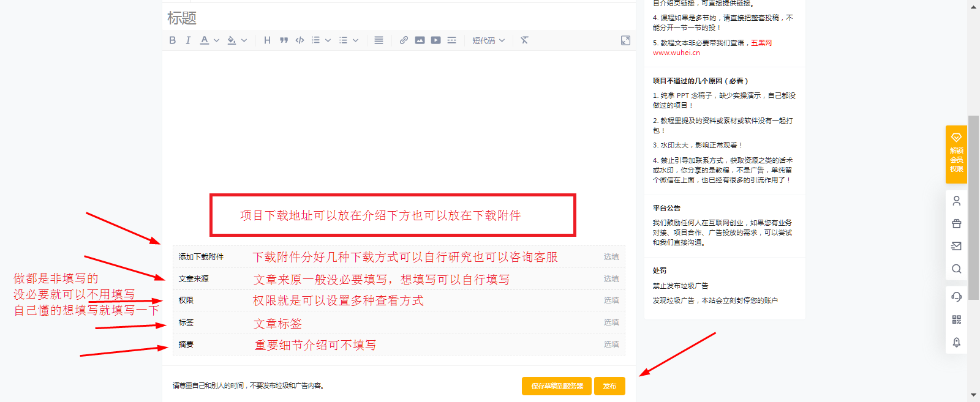980x402 pixels.
Task: Click the 发布 publish button
Action: [609, 386]
